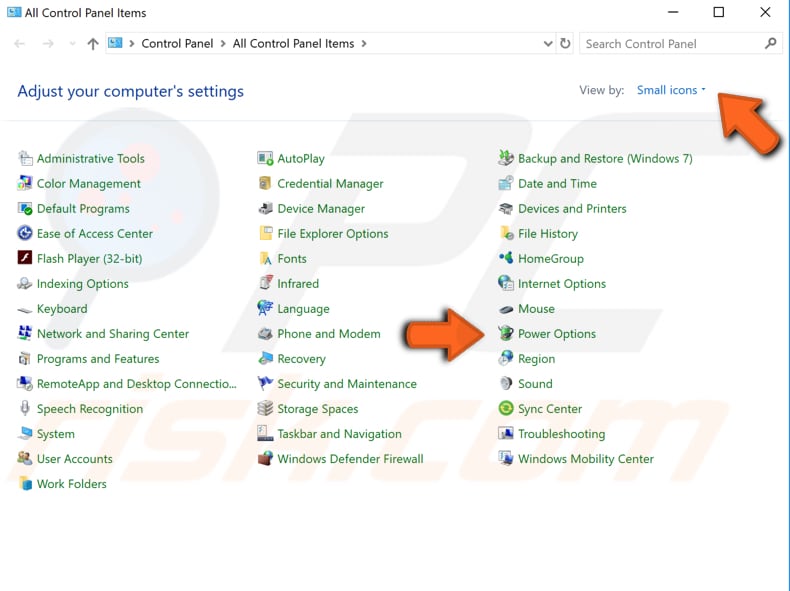The height and width of the screenshot is (591, 790).
Task: Select the Control Panel breadcrumb
Action: 177,44
